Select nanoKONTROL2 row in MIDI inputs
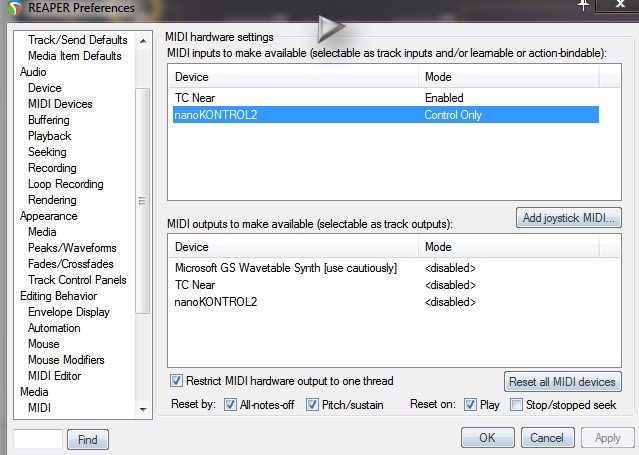 pos(386,115)
